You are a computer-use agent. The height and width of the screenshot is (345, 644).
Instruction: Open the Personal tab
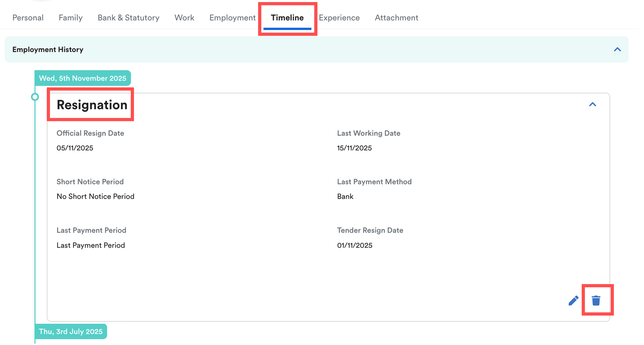coord(28,18)
